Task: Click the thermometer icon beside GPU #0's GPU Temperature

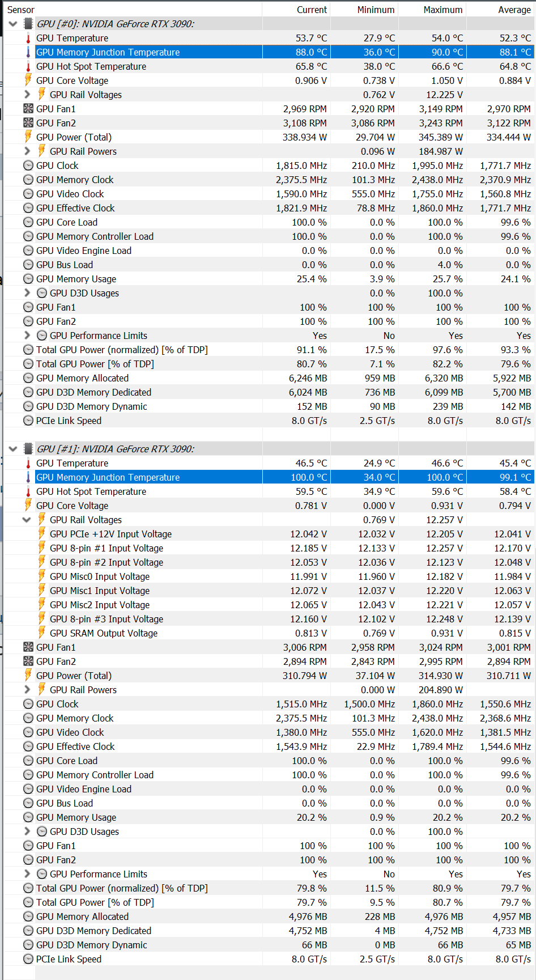Action: 28,38
